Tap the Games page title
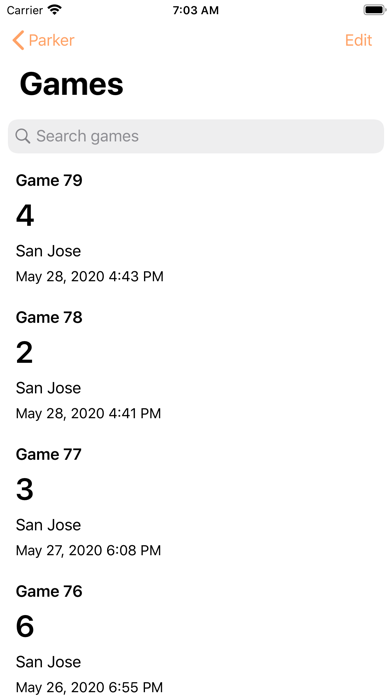Image resolution: width=392 pixels, height=696 pixels. click(71, 83)
